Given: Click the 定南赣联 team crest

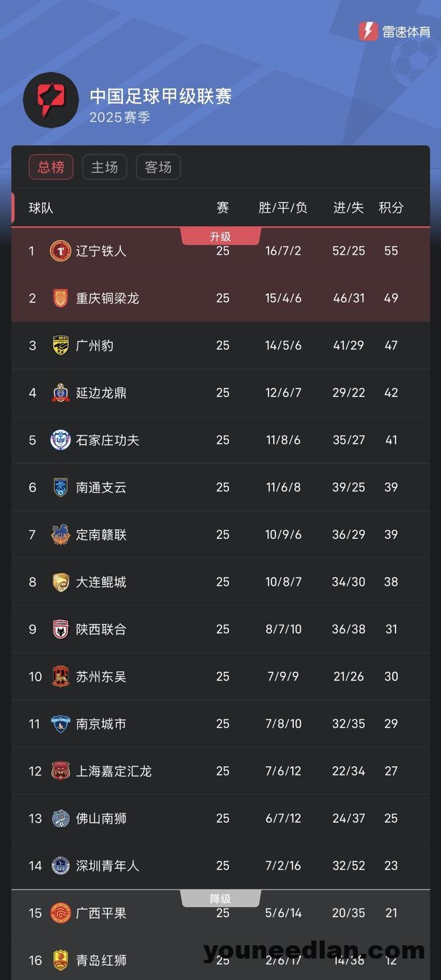Looking at the screenshot, I should pyautogui.click(x=60, y=535).
